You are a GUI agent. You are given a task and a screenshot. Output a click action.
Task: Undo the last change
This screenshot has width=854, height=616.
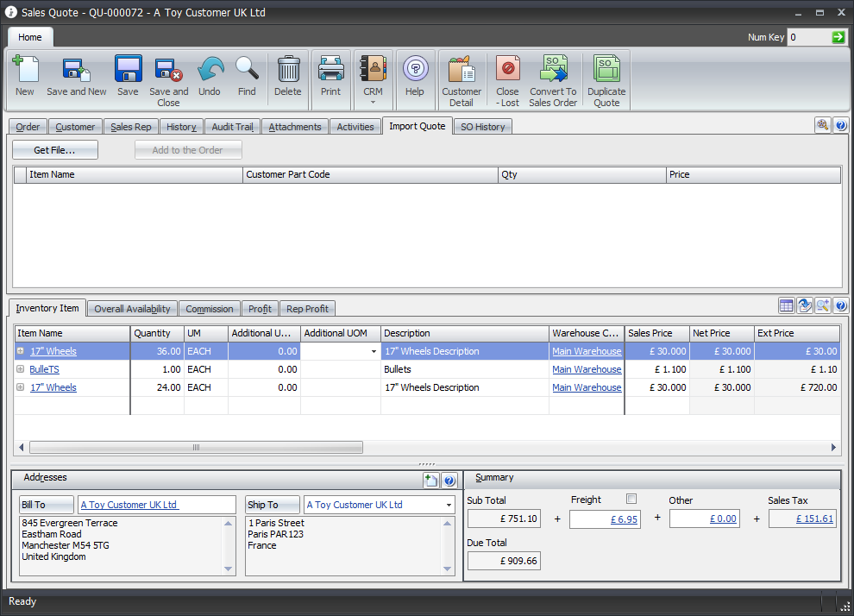210,76
